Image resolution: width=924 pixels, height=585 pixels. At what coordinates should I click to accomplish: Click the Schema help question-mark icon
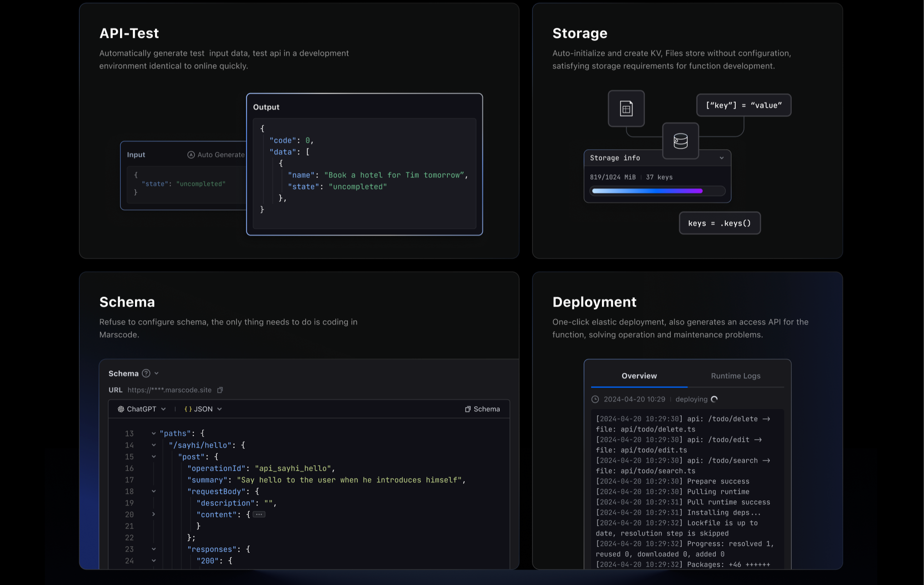tap(146, 373)
